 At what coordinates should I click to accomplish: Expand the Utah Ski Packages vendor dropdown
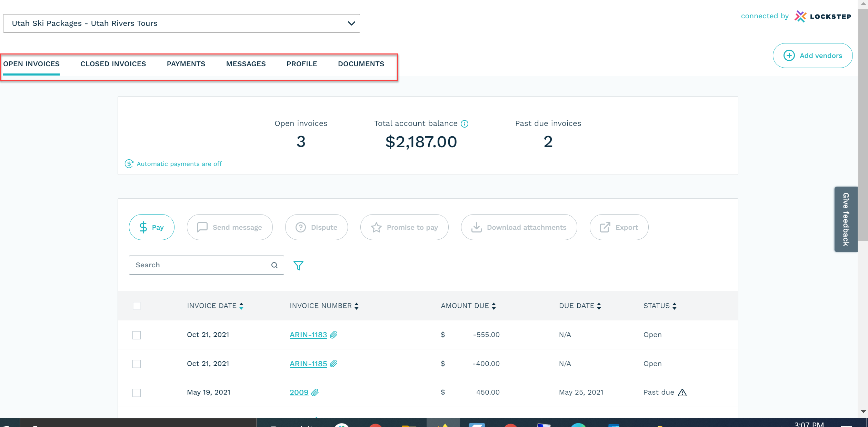(351, 23)
